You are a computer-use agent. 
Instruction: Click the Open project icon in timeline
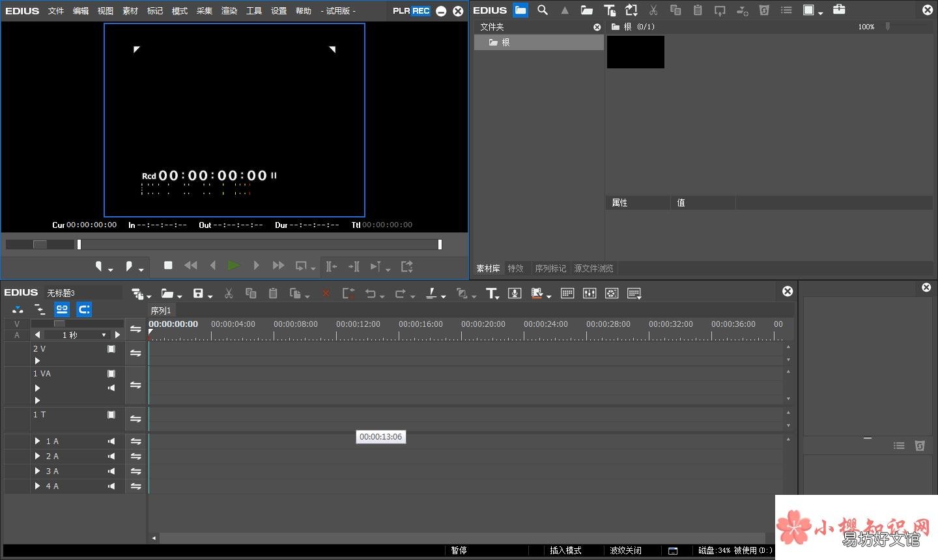click(x=168, y=294)
